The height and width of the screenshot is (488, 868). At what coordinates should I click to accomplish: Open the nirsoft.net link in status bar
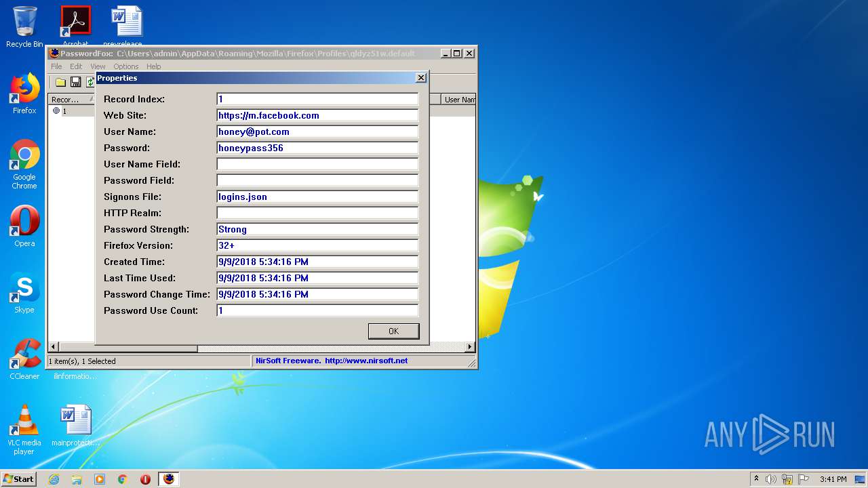366,361
